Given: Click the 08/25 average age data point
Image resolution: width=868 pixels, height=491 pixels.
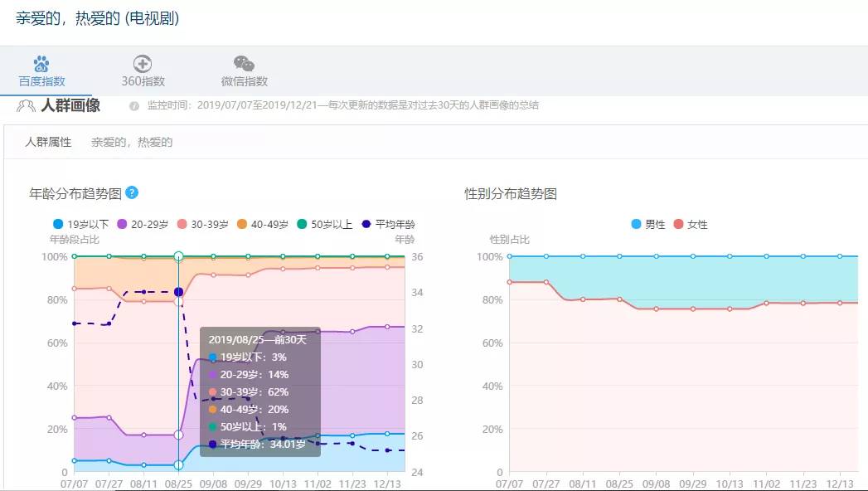Looking at the screenshot, I should coord(178,292).
